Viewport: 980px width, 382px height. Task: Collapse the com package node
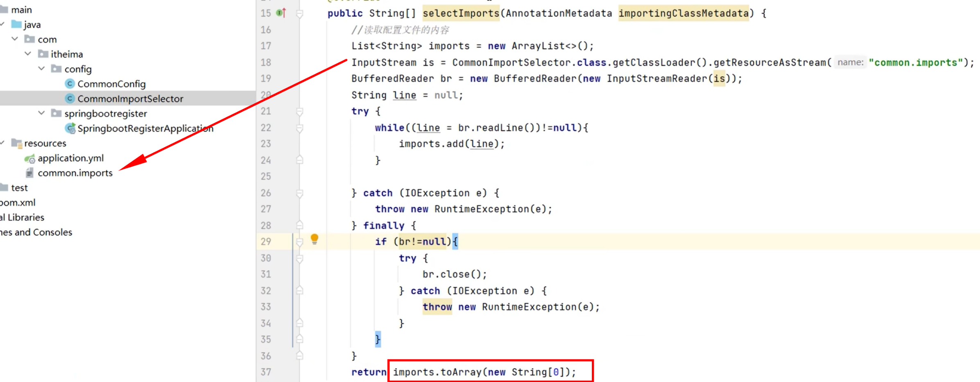tap(15, 39)
